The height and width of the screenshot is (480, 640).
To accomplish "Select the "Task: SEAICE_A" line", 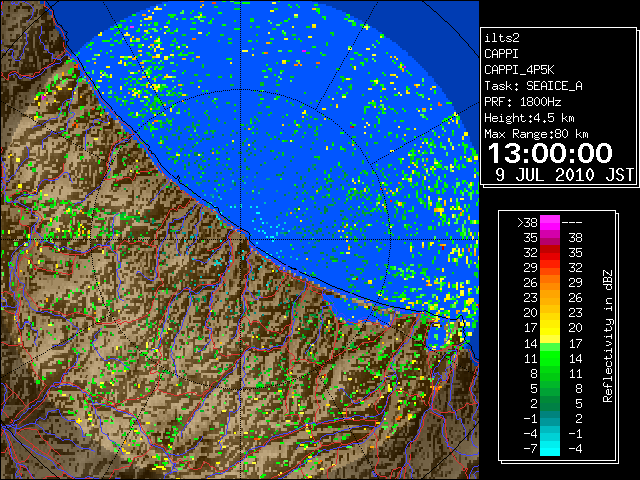I will 533,86.
